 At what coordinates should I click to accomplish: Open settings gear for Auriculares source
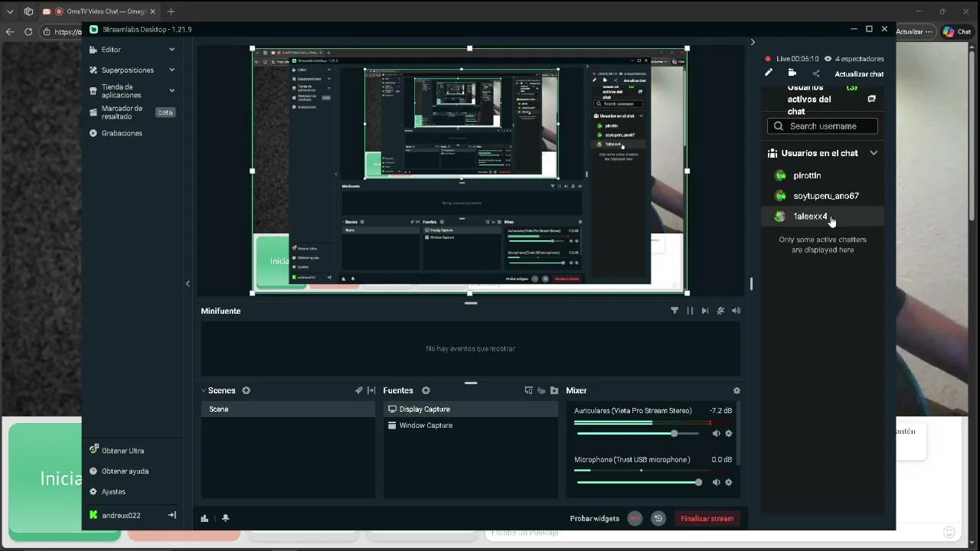point(729,434)
